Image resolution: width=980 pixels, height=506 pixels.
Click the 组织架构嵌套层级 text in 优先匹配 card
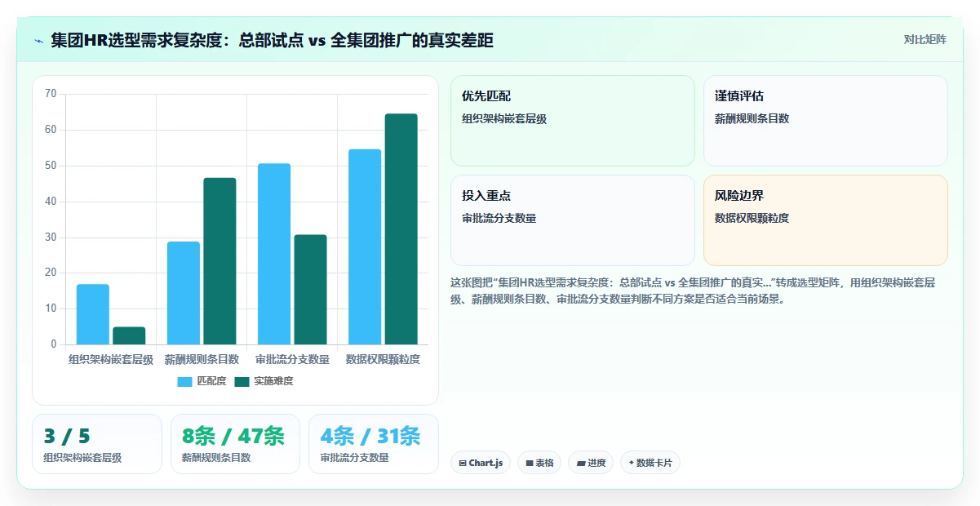pyautogui.click(x=503, y=118)
